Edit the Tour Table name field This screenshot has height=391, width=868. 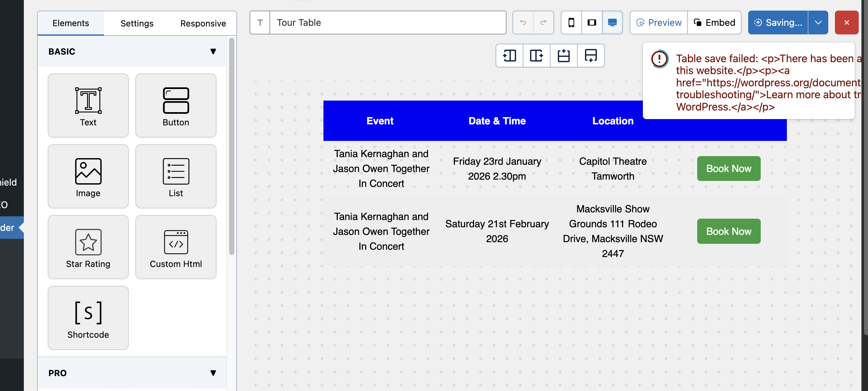[x=388, y=22]
